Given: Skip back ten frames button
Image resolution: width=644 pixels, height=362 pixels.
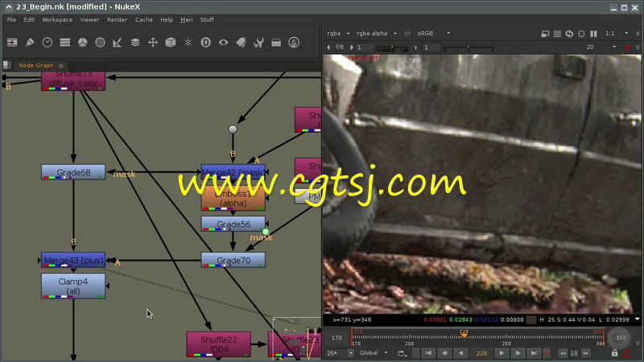Looking at the screenshot, I should pyautogui.click(x=563, y=353).
